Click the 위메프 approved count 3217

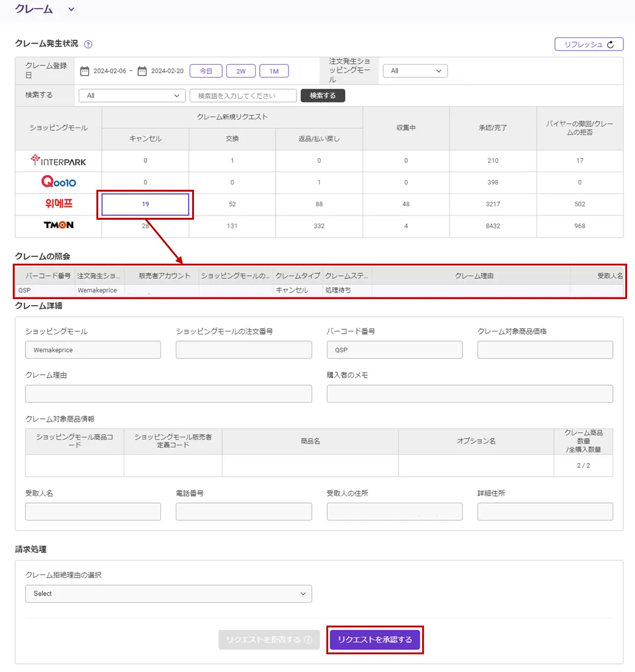click(x=493, y=204)
